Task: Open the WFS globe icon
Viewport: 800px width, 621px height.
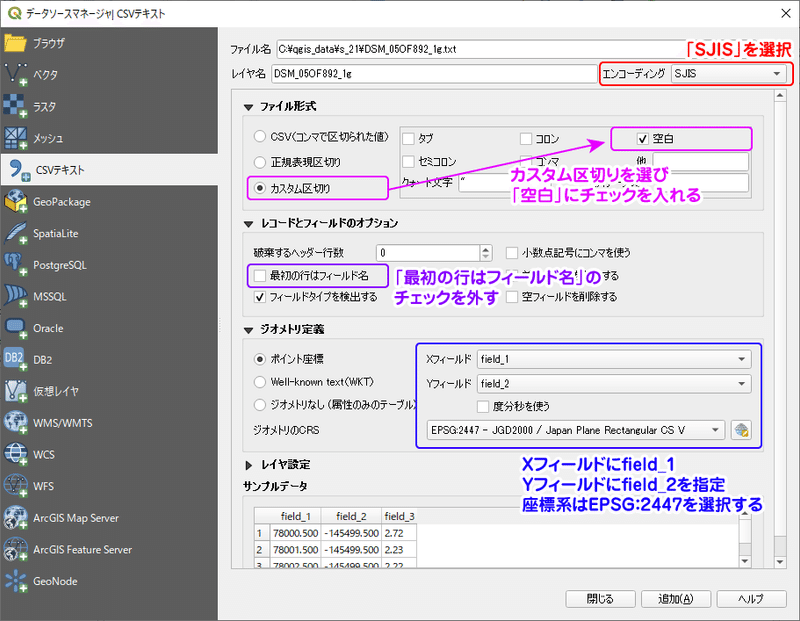Action: (15, 486)
